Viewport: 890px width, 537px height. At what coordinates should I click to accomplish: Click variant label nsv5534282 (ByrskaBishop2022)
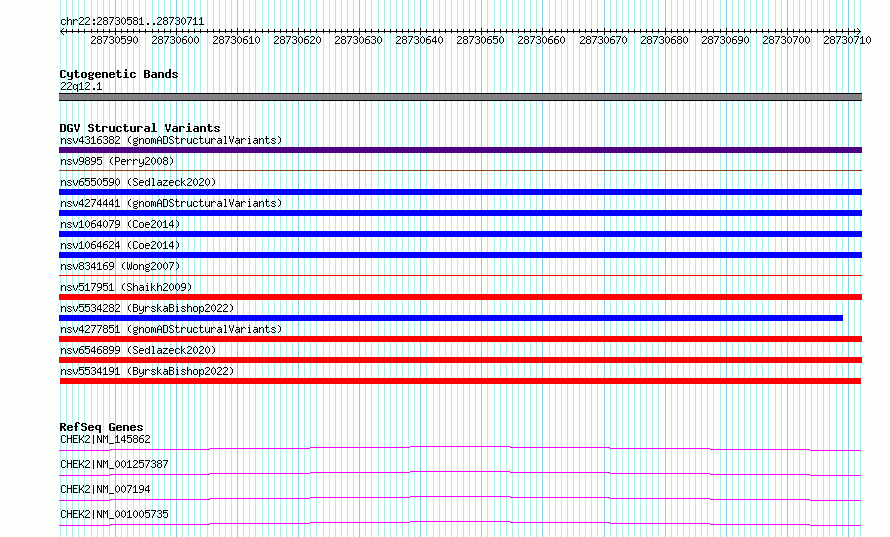pyautogui.click(x=147, y=308)
